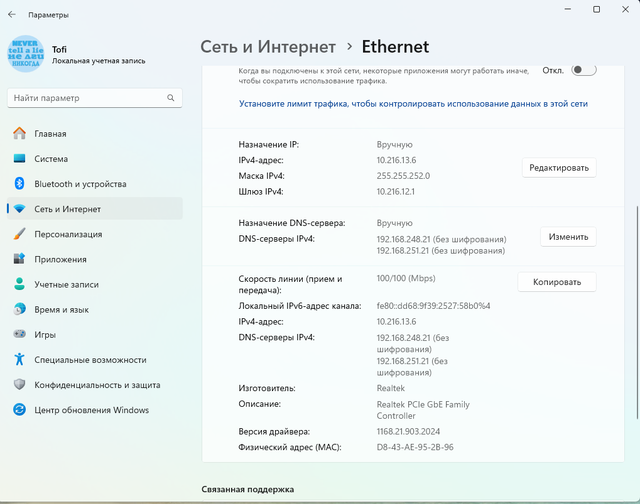Viewport: 640px width, 504px height.
Task: Select 'Realtek PCIe GbE Family Controller' description
Action: point(423,410)
